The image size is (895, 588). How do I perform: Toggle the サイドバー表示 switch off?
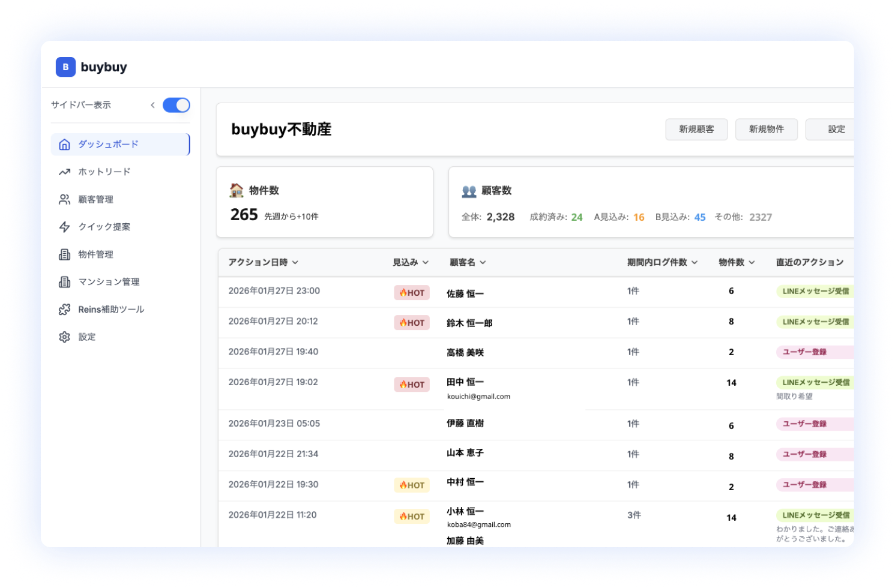[x=176, y=105]
